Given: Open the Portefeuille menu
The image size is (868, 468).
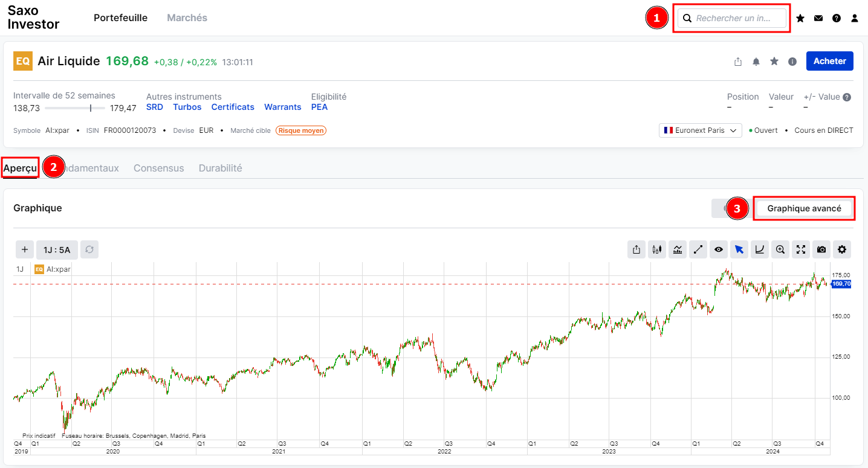Looking at the screenshot, I should click(121, 18).
